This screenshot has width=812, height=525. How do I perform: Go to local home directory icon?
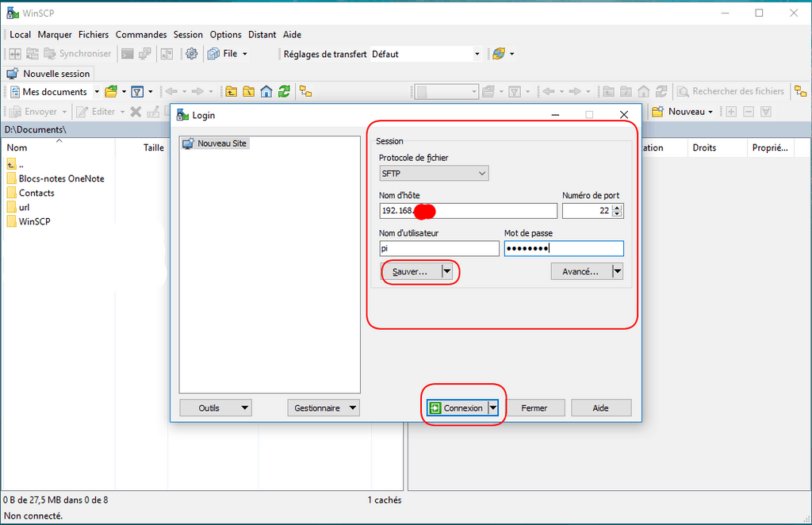click(x=266, y=92)
